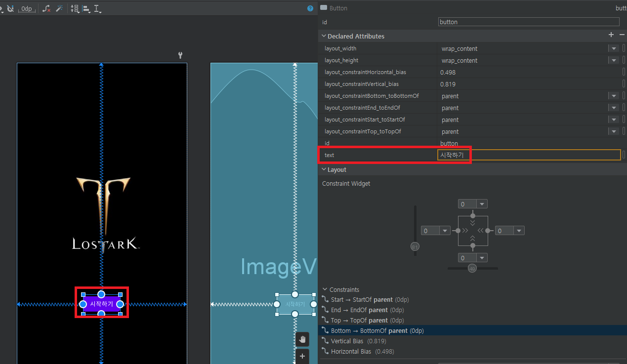This screenshot has height=364, width=627.
Task: Click the left constraint handle of blueprint button
Action: click(277, 304)
